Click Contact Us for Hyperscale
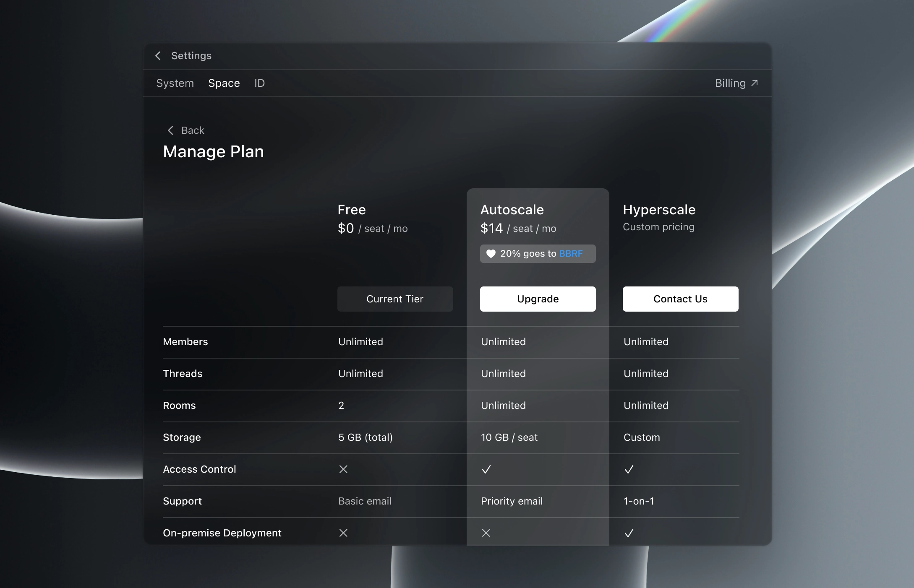 (x=681, y=299)
